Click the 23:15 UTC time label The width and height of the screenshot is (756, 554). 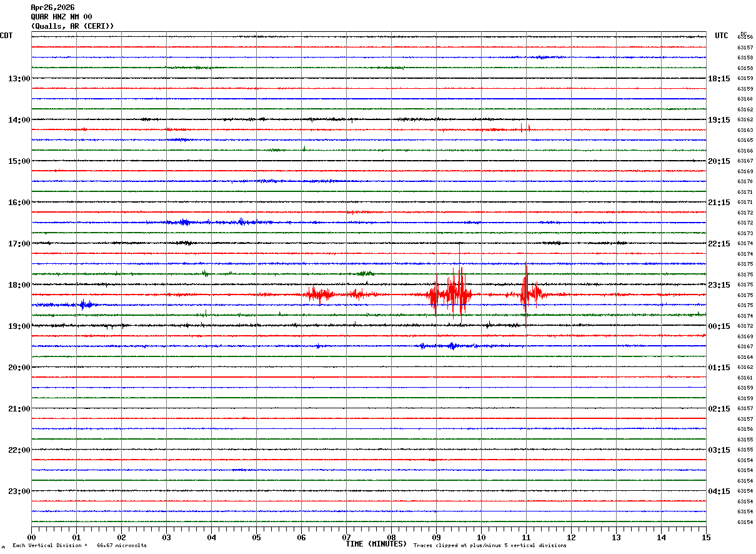pyautogui.click(x=719, y=285)
